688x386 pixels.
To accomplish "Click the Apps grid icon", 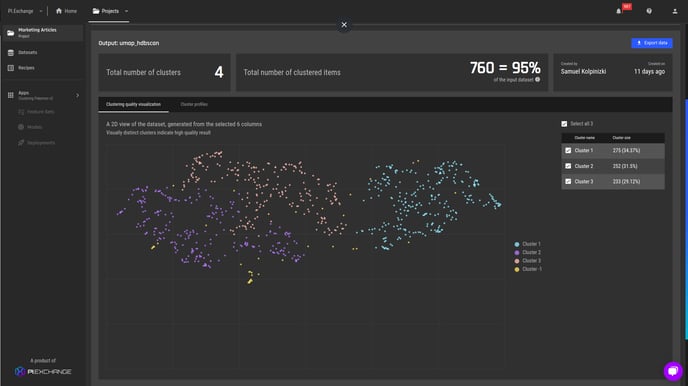I will (11, 95).
